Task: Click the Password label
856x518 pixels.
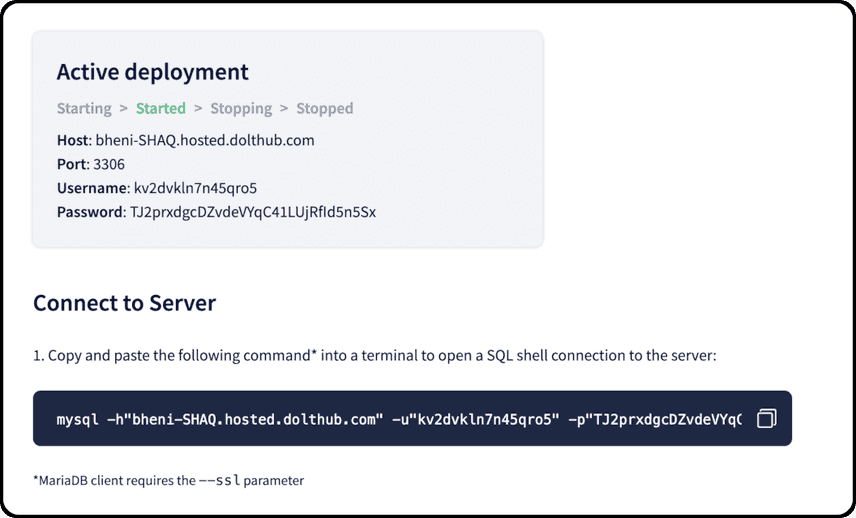Action: pyautogui.click(x=90, y=212)
